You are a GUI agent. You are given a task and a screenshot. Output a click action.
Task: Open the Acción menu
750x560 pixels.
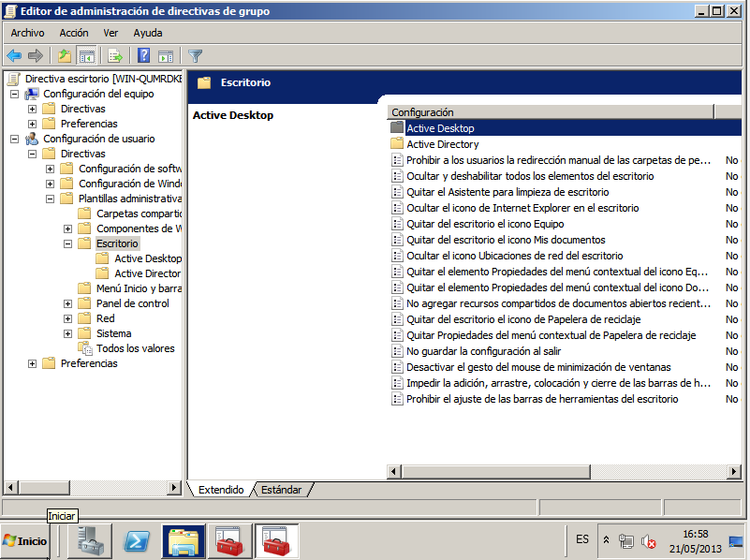point(74,33)
